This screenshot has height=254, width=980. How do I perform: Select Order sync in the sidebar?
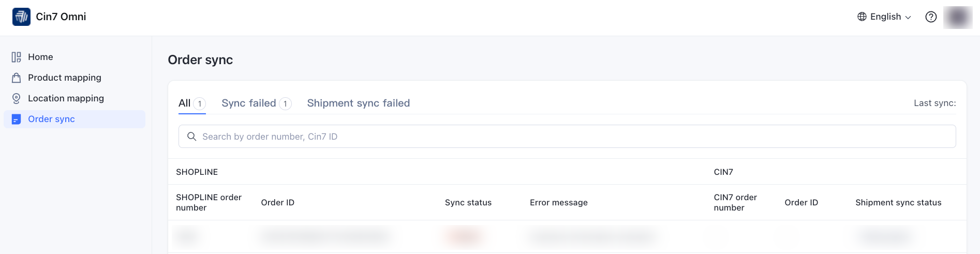(51, 119)
